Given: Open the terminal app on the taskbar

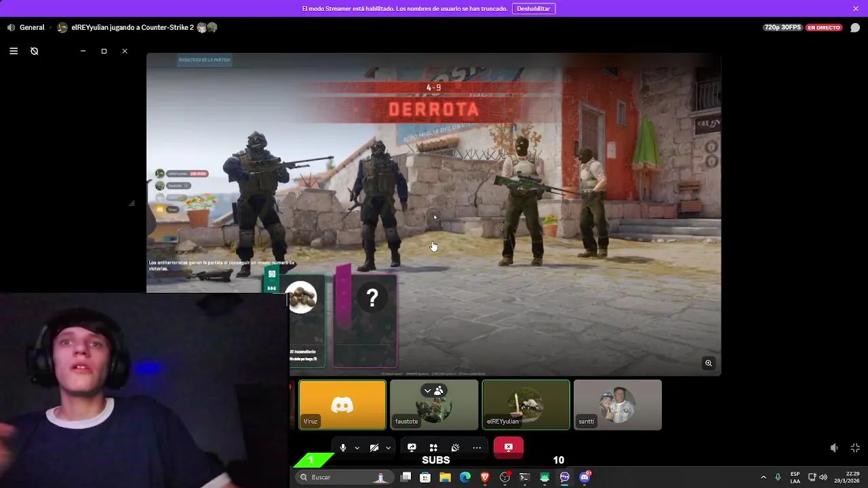Looking at the screenshot, I should (524, 477).
